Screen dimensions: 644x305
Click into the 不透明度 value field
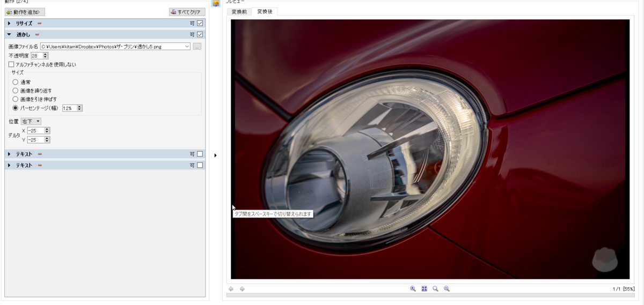pos(36,55)
